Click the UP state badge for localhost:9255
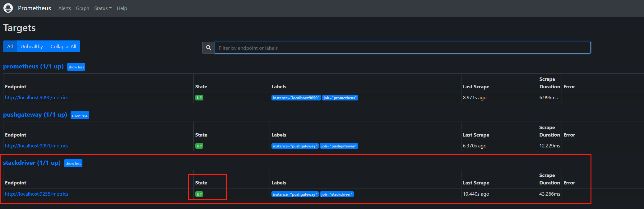 tap(199, 194)
